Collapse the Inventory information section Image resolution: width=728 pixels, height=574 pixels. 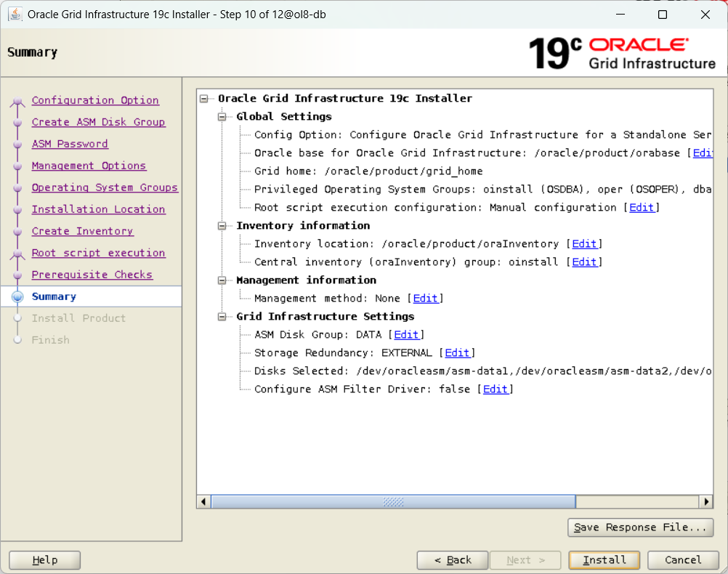(x=222, y=226)
